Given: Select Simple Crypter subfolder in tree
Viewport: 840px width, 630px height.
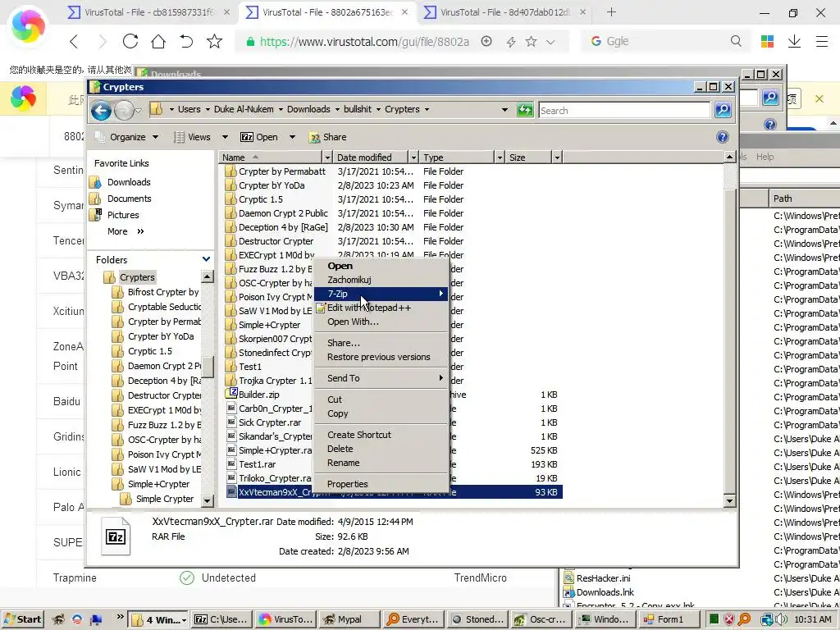Looking at the screenshot, I should click(x=164, y=499).
